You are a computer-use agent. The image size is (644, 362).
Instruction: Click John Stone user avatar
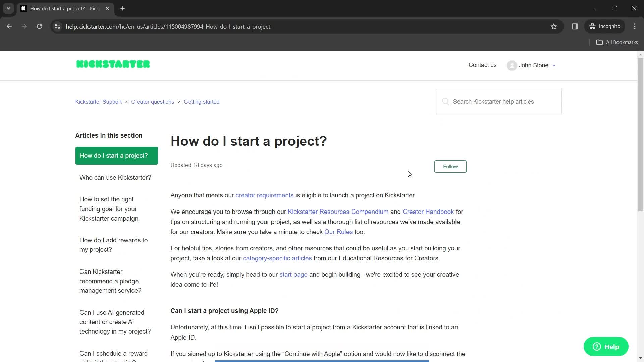[x=512, y=65]
